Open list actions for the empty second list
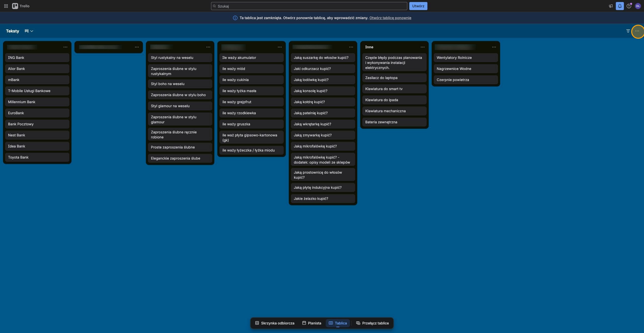644x333 pixels. tap(137, 47)
